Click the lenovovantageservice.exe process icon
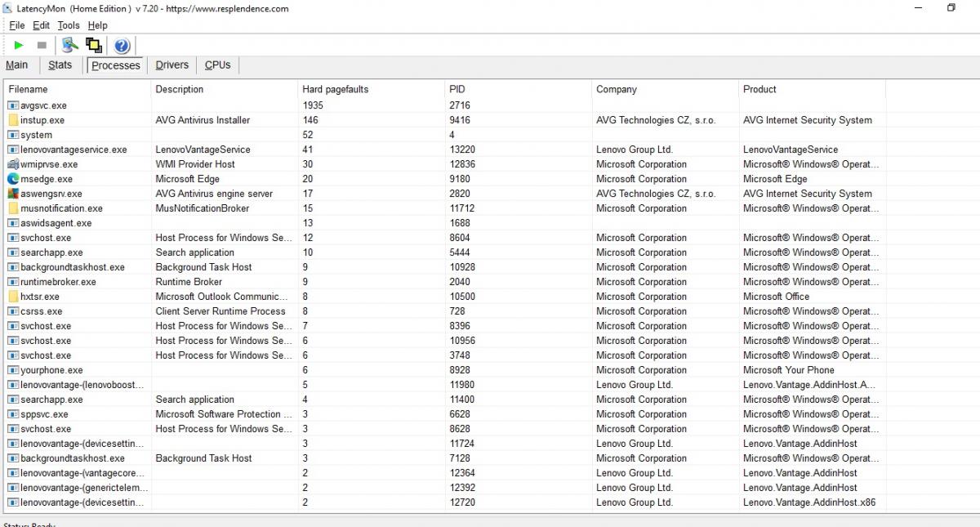This screenshot has width=980, height=527. click(13, 150)
